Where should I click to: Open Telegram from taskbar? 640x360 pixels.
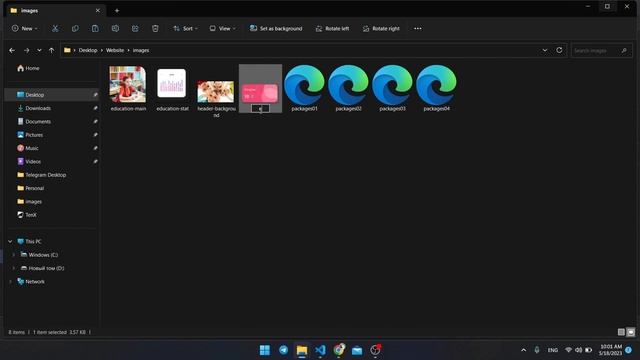(283, 350)
